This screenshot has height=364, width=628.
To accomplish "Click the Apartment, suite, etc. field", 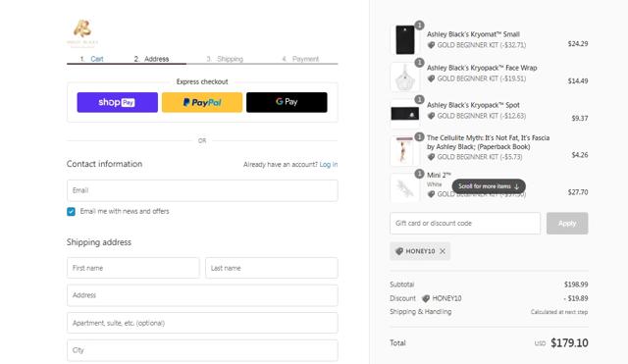I will point(202,323).
